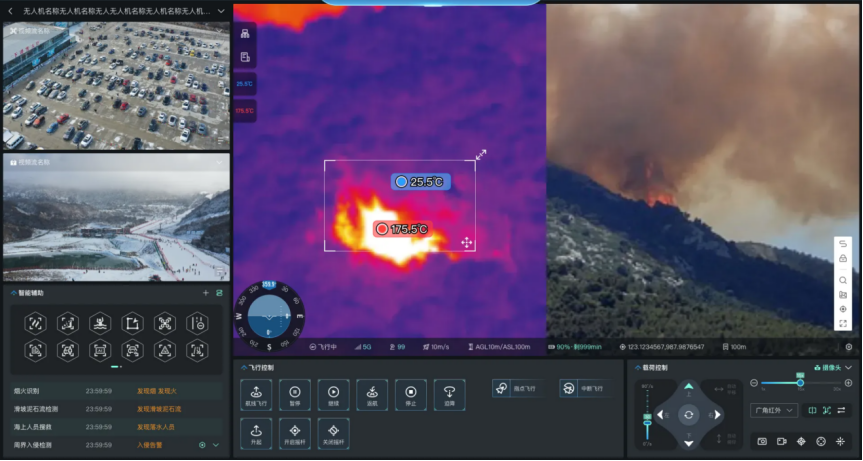Click the 迫降 forced landing button
Viewport: 863px width, 461px height.
click(x=449, y=394)
